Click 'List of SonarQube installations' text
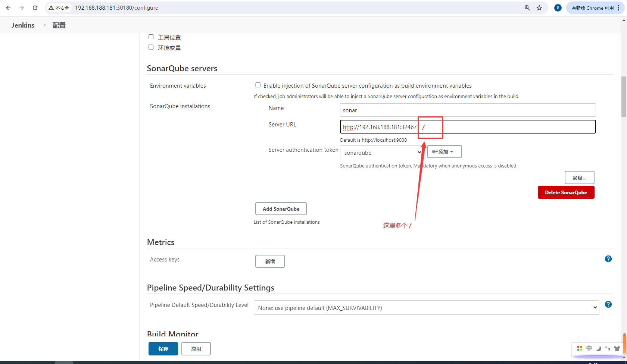 coord(287,222)
